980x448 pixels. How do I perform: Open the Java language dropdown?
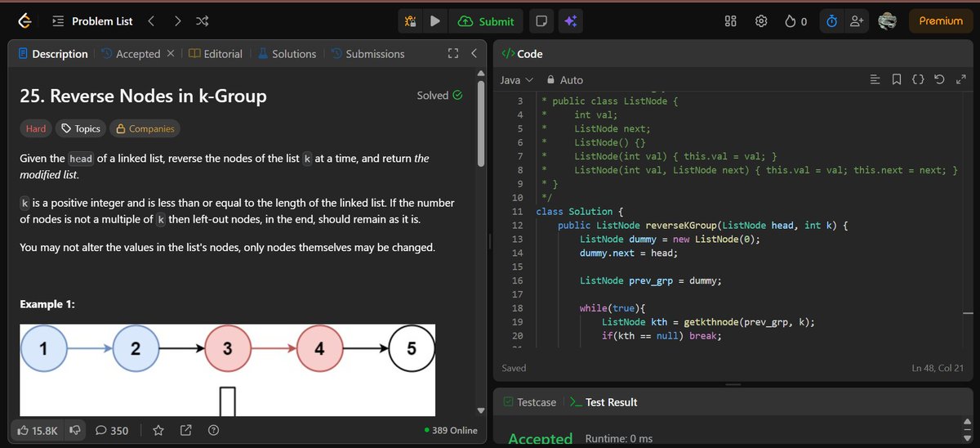516,80
